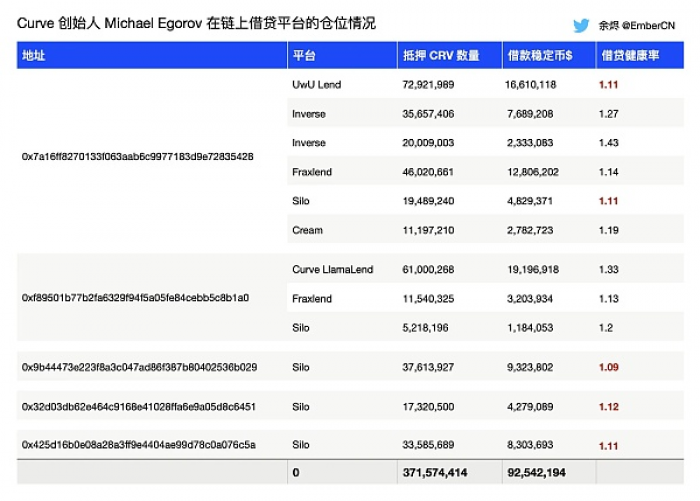Click the borrowed amount 9,323,802
Screen dimensions: 700x501
pos(530,367)
